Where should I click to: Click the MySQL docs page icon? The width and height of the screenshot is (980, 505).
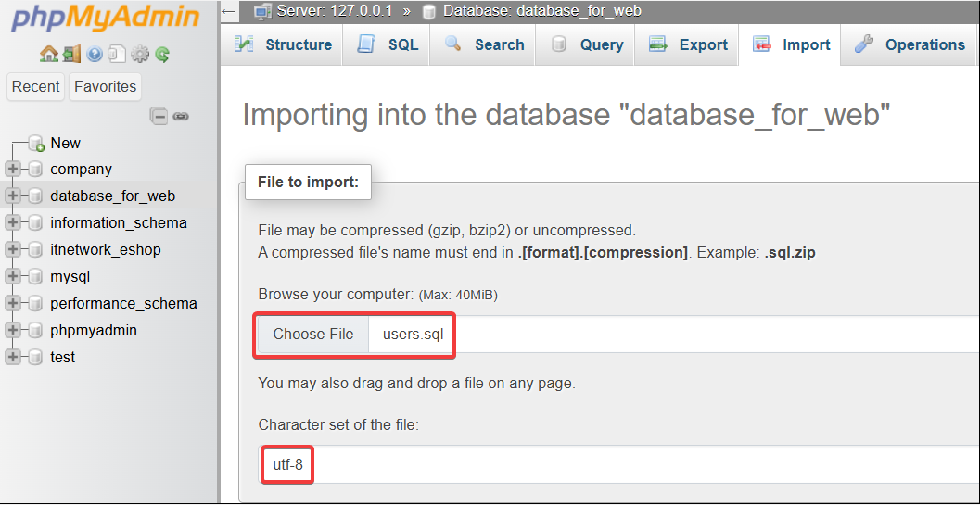[x=116, y=54]
